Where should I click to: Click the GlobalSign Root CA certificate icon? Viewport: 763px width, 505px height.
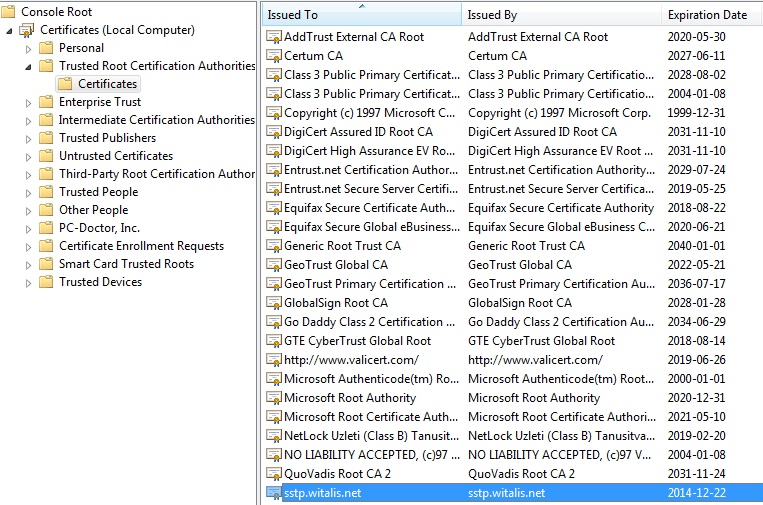click(x=274, y=303)
